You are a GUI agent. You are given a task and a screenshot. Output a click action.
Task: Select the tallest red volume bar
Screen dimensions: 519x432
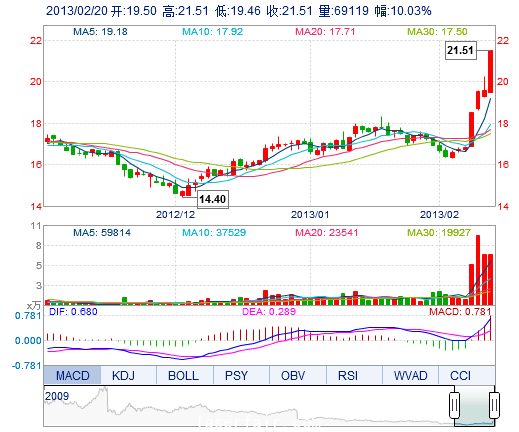pos(478,270)
